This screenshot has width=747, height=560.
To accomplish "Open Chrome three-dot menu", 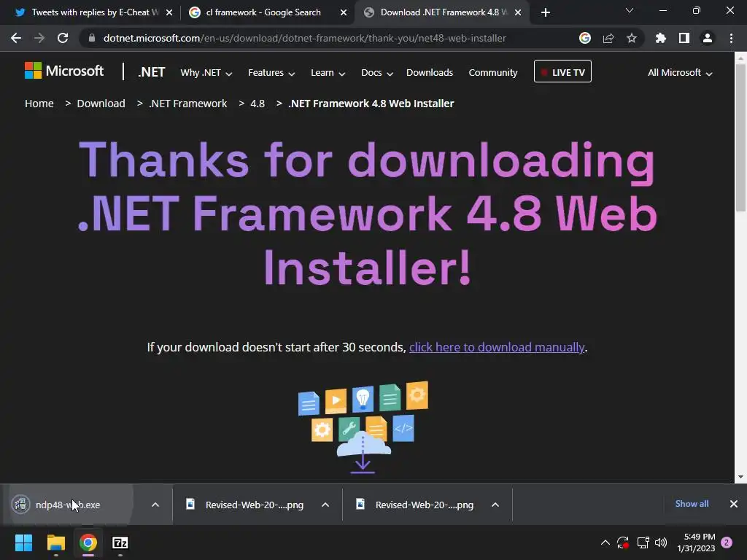I will point(731,38).
